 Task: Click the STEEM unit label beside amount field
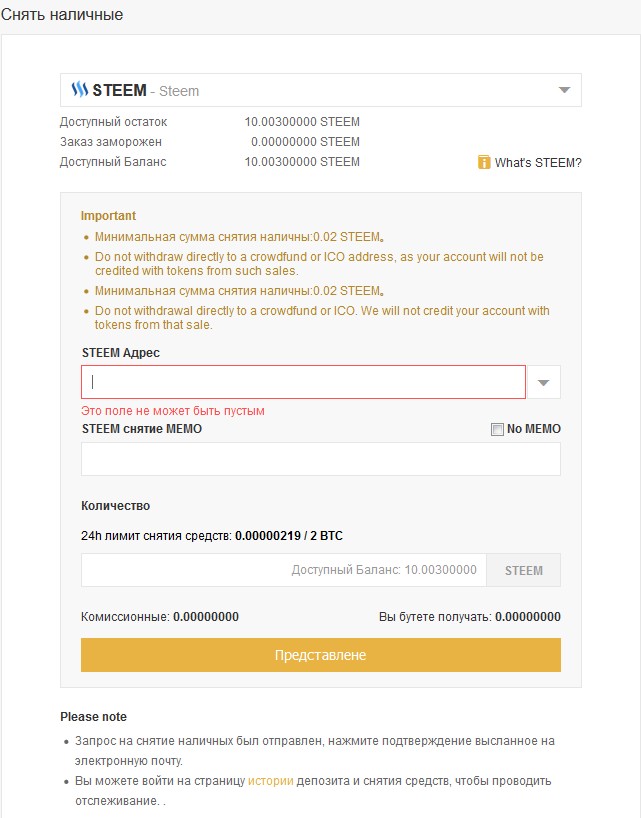524,570
